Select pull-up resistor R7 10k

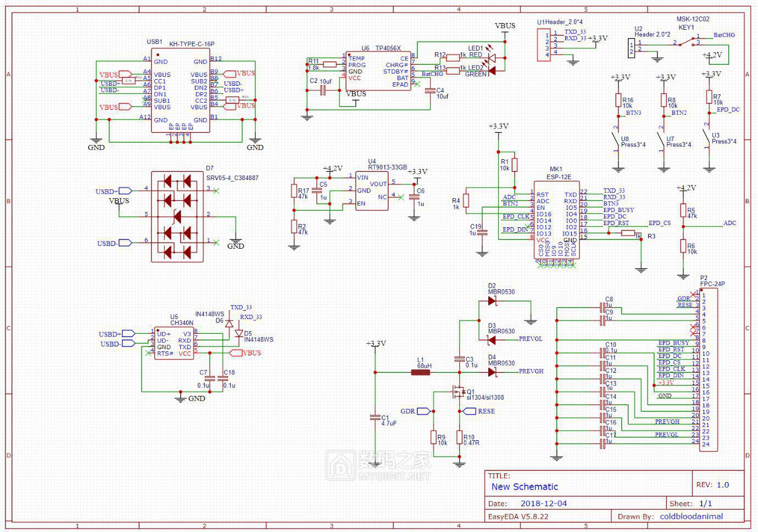pos(709,97)
